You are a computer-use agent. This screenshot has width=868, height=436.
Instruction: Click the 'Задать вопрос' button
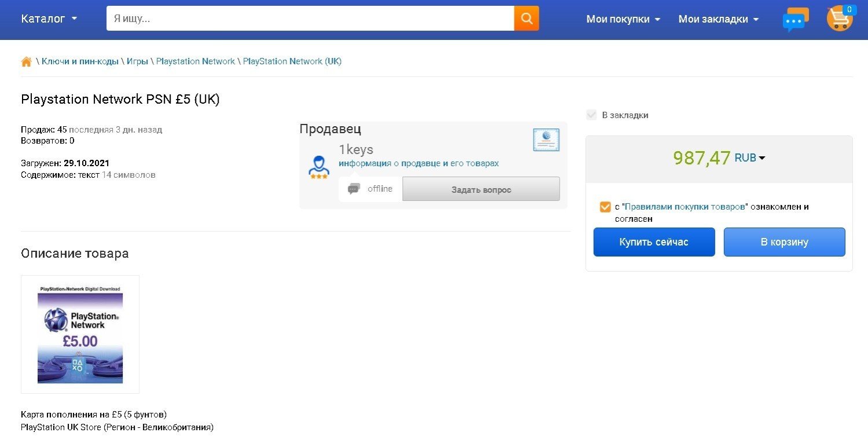coord(481,189)
